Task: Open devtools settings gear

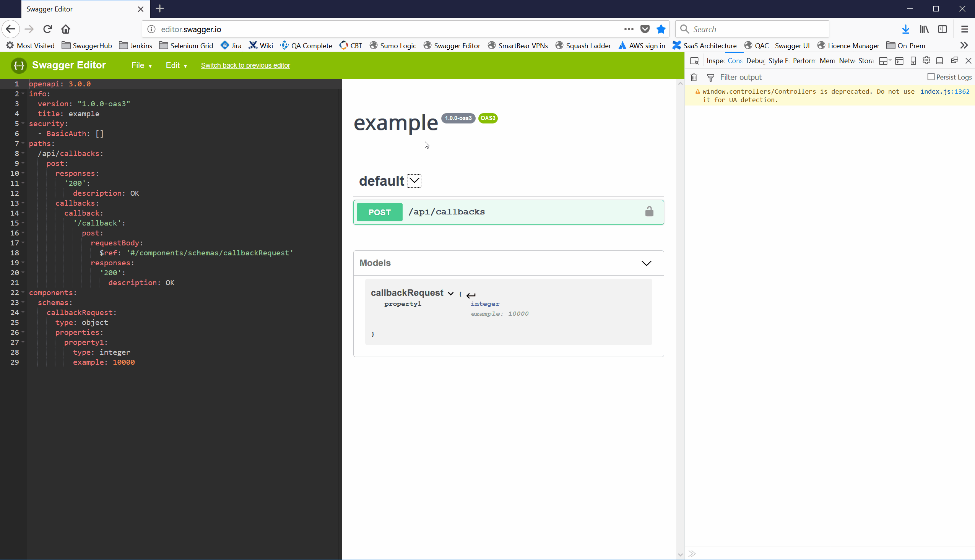Action: tap(926, 60)
